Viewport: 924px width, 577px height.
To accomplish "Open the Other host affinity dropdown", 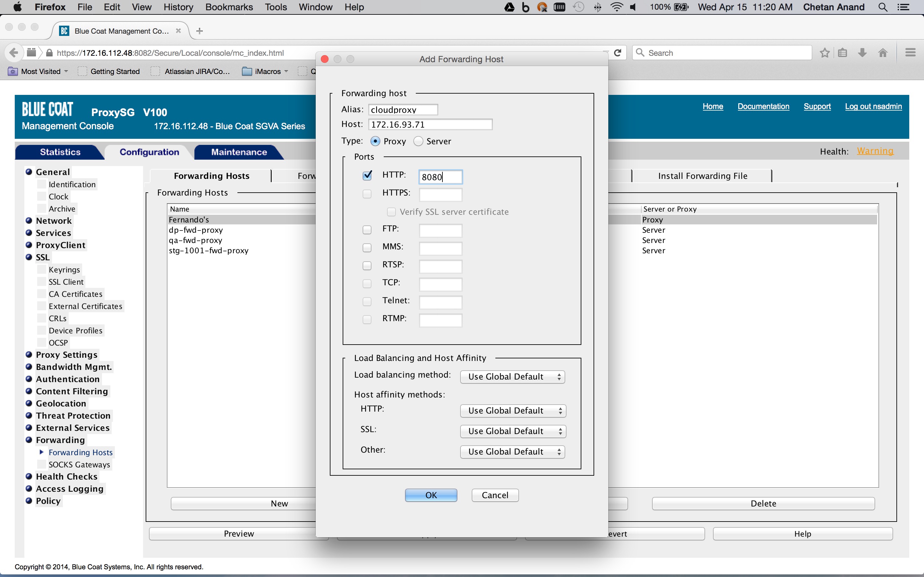I will pyautogui.click(x=512, y=451).
